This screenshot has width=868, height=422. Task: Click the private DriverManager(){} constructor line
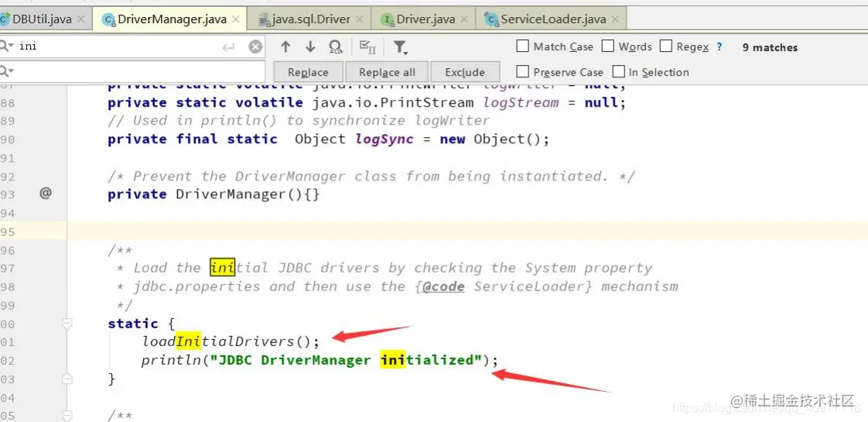[x=214, y=194]
